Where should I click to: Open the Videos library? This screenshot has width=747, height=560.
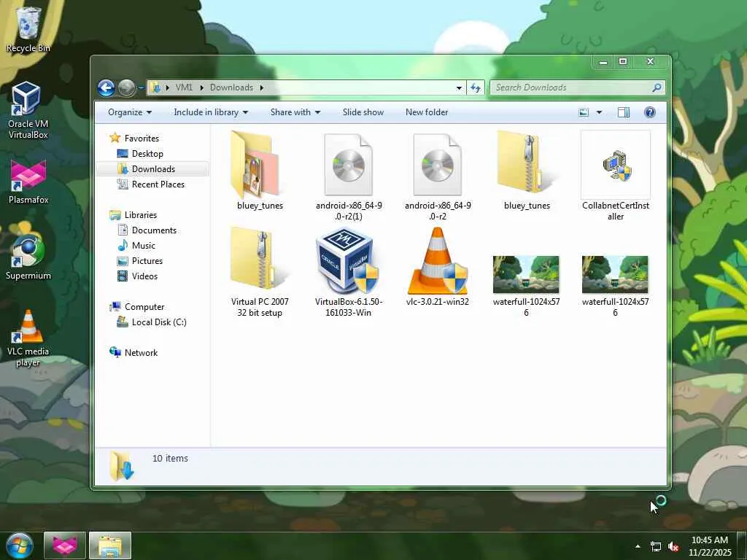pyautogui.click(x=144, y=276)
